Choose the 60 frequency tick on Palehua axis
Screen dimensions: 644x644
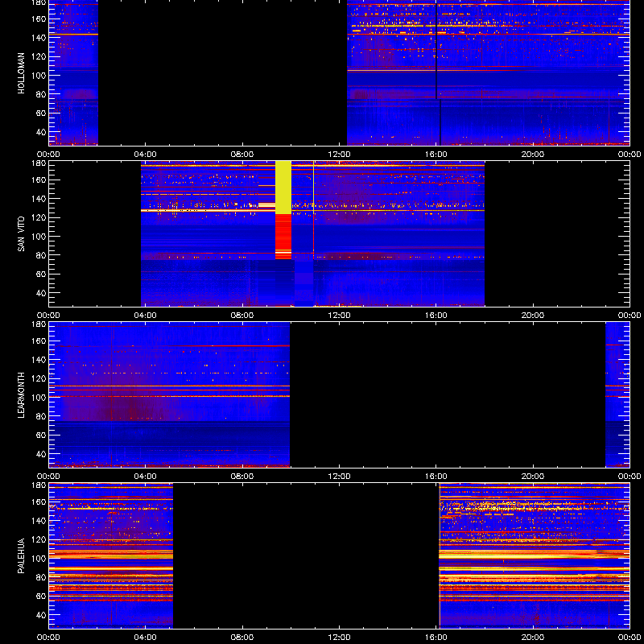(x=42, y=597)
